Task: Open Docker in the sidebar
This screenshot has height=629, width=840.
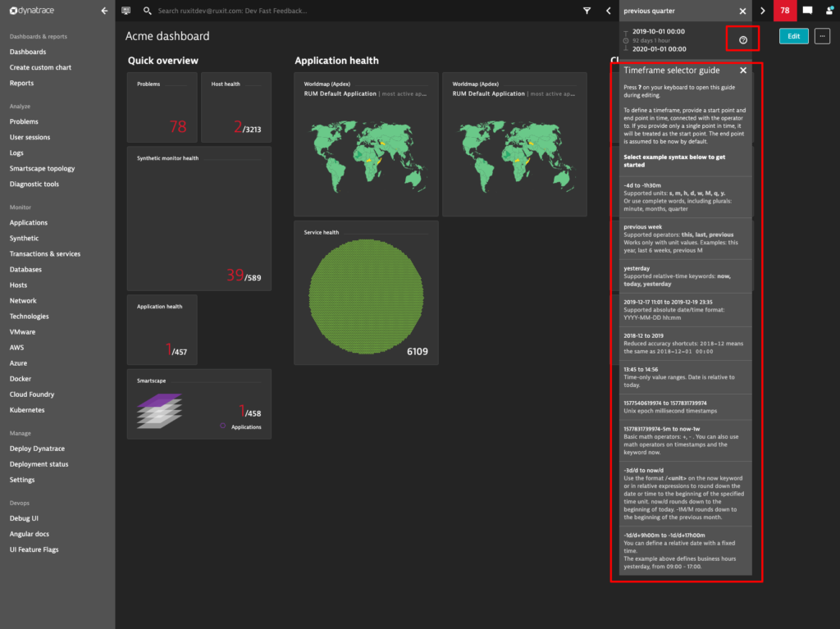Action: (21, 379)
